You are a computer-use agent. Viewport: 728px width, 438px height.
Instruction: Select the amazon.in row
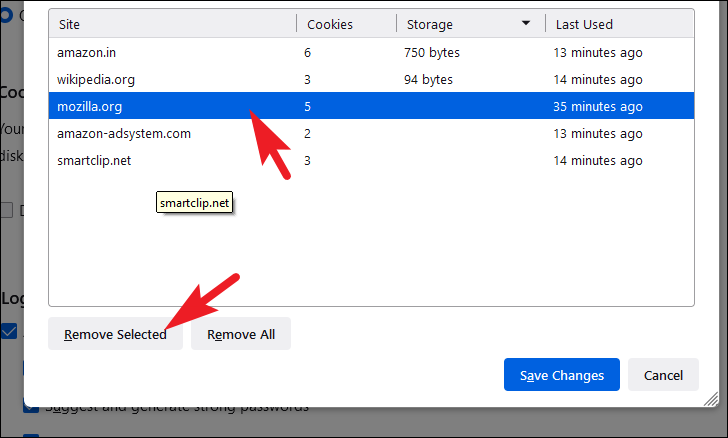pos(371,52)
